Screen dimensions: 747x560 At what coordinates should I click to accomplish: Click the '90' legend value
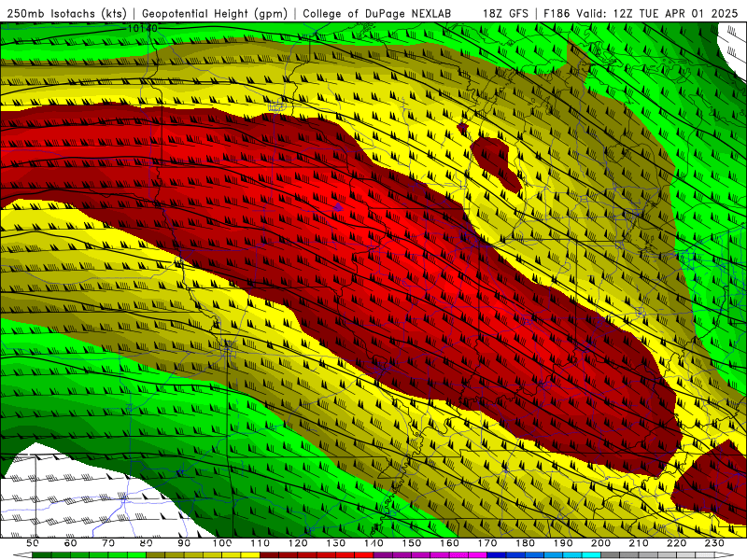point(184,543)
